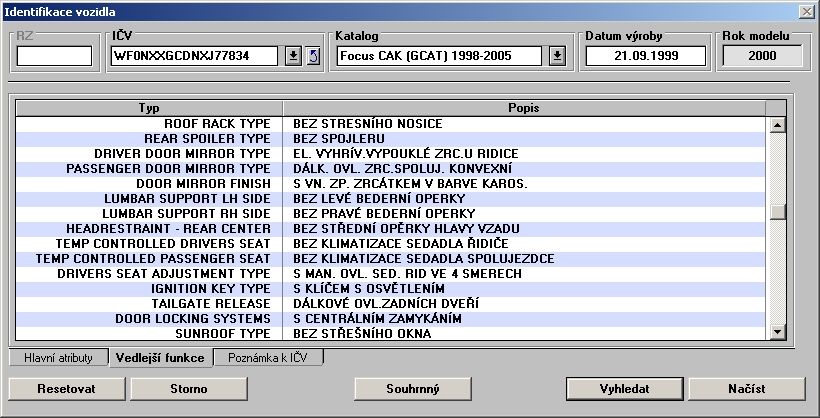Select the Vedlejší funkce tab
Image resolution: width=820 pixels, height=418 pixels.
pyautogui.click(x=159, y=357)
